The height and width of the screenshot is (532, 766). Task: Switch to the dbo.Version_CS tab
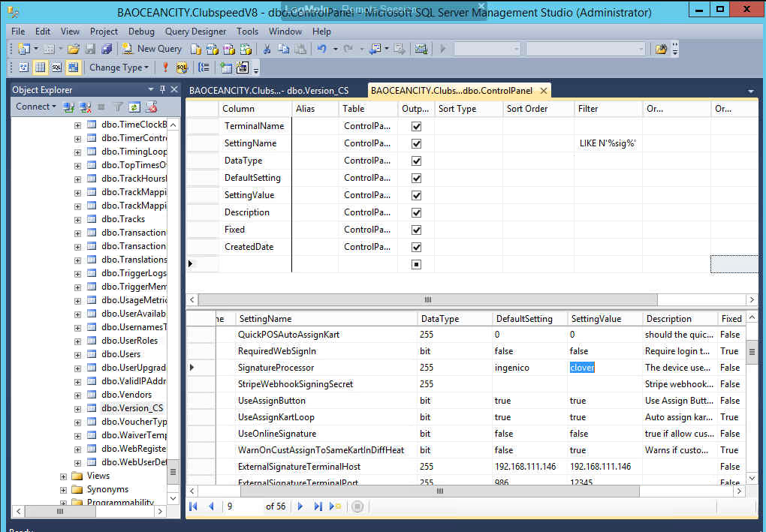(269, 91)
